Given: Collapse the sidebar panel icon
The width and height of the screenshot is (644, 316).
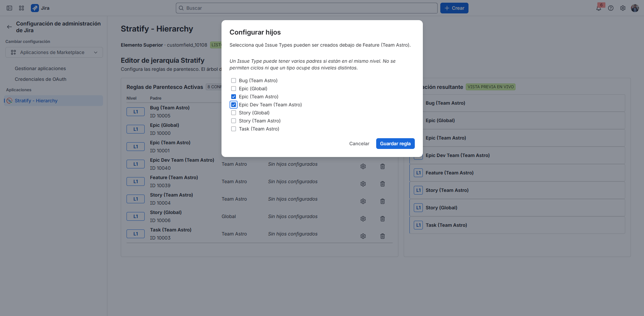Looking at the screenshot, I should [9, 8].
